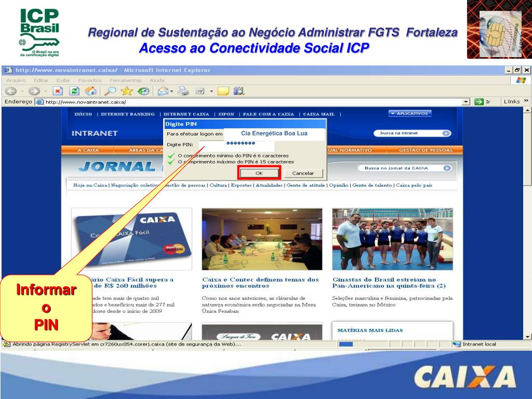532x399 pixels.
Task: Open the Cultura section link
Action: (x=218, y=185)
